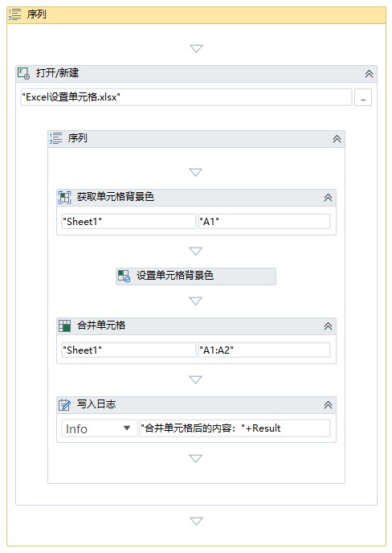Select the 打开/新建 title text
The image size is (392, 553).
(x=58, y=73)
